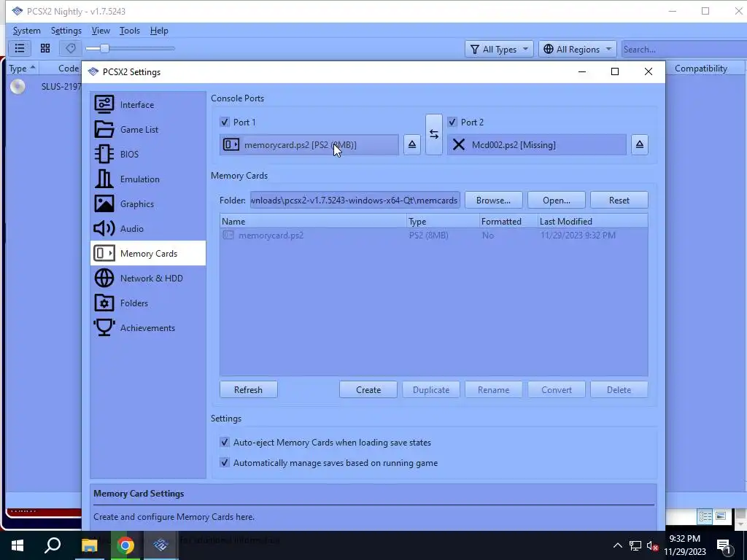This screenshot has width=747, height=560.
Task: Open the Graphics settings page
Action: tap(147, 204)
